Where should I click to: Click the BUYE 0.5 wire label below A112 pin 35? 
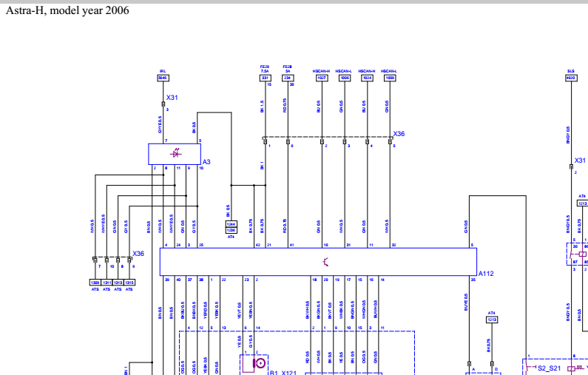[x=466, y=302]
